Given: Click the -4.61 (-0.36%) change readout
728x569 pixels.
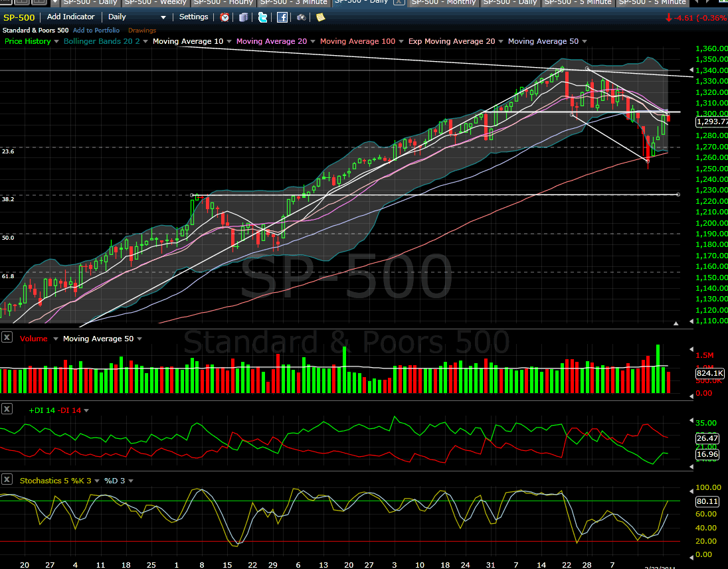Looking at the screenshot, I should (x=696, y=18).
